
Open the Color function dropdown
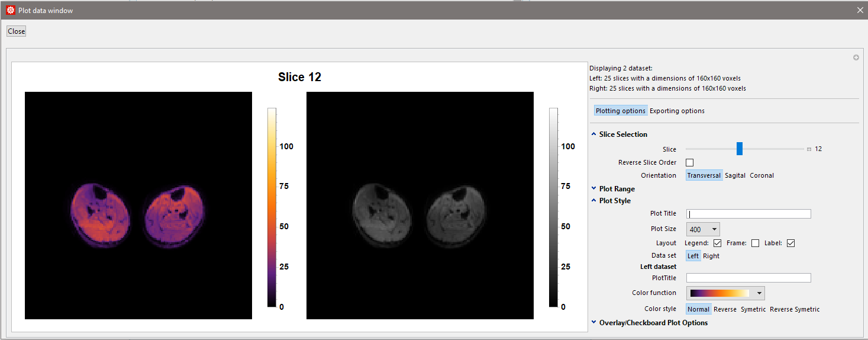[x=725, y=293]
